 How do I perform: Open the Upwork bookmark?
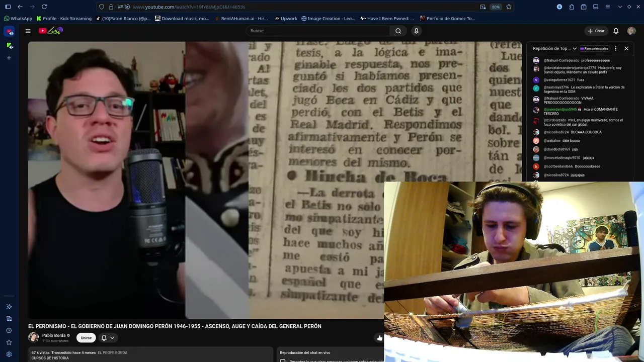286,19
